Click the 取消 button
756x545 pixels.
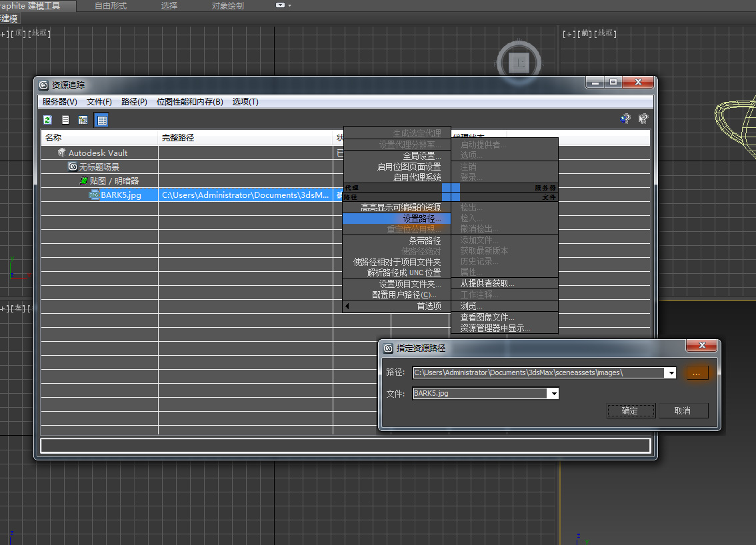(x=683, y=410)
